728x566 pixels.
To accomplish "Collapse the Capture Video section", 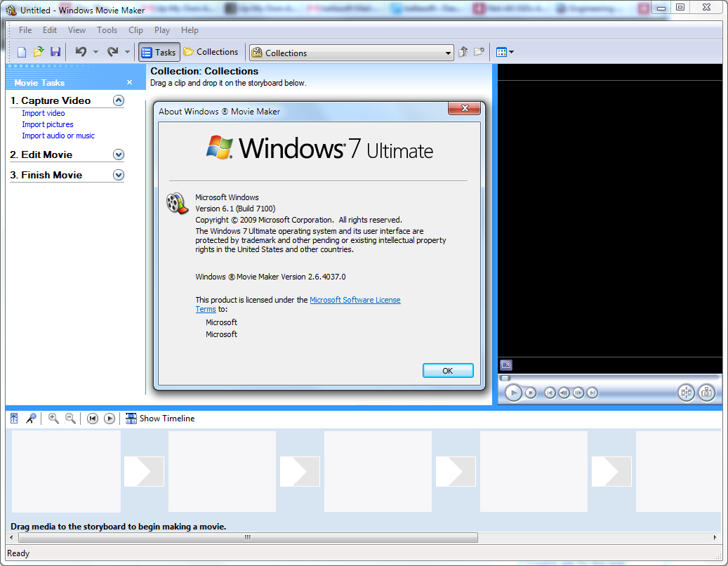I will 119,100.
